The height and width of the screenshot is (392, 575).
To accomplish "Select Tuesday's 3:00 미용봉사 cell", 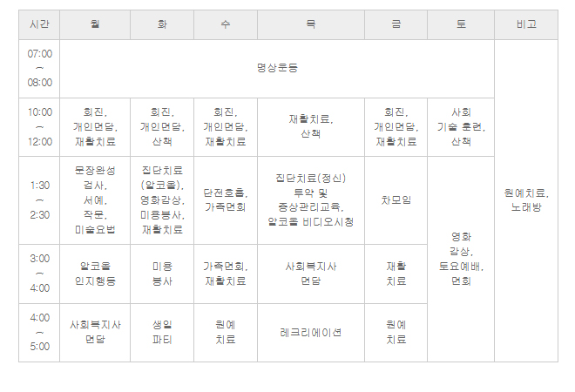I will (162, 274).
